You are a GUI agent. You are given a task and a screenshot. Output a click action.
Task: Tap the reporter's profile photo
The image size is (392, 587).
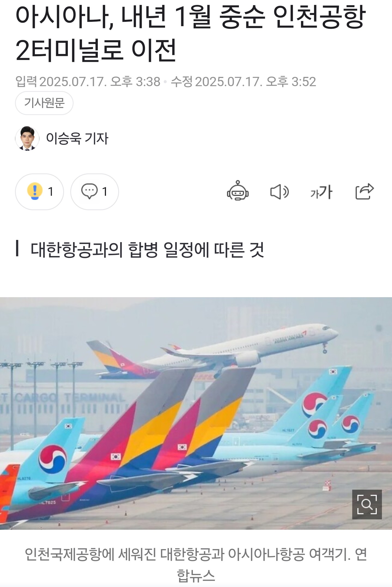(x=27, y=138)
